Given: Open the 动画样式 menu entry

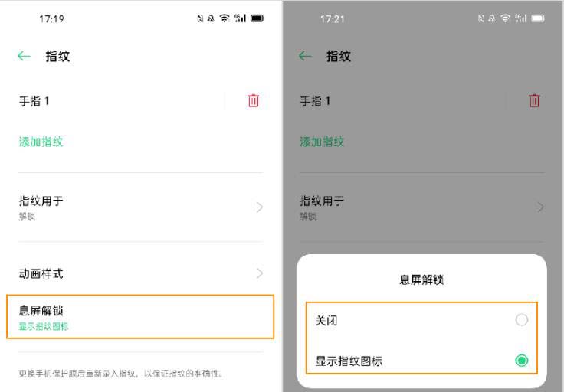Looking at the screenshot, I should tap(41, 273).
